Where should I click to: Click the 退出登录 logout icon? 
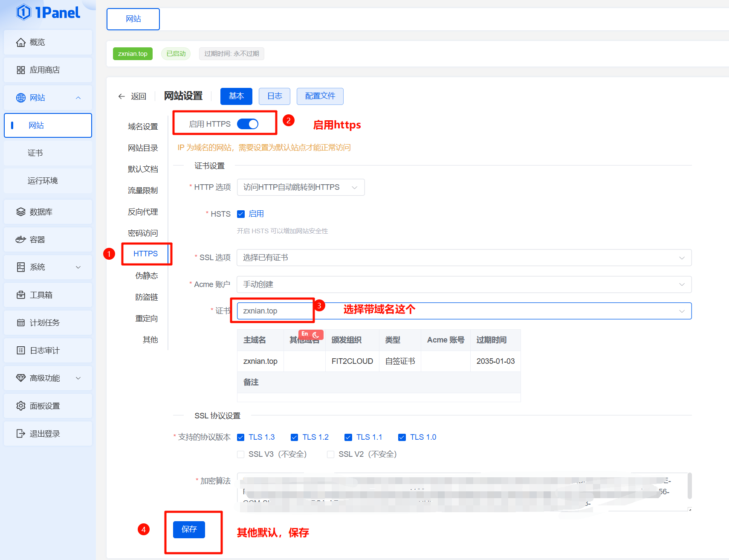tap(20, 434)
